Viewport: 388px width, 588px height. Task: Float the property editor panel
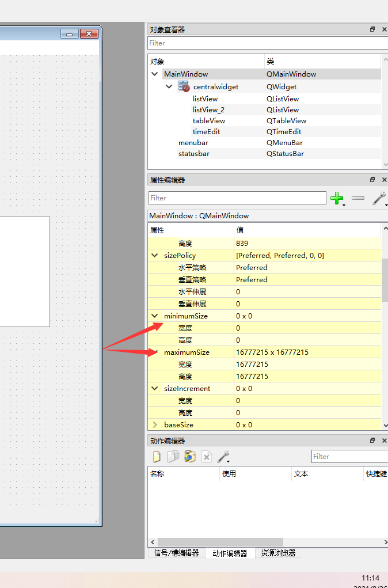pos(372,180)
